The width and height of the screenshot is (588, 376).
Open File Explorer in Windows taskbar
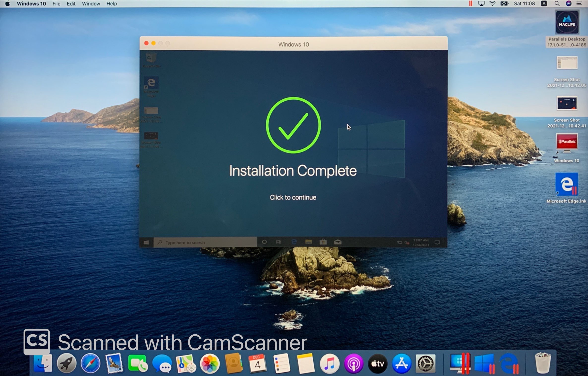[308, 242]
